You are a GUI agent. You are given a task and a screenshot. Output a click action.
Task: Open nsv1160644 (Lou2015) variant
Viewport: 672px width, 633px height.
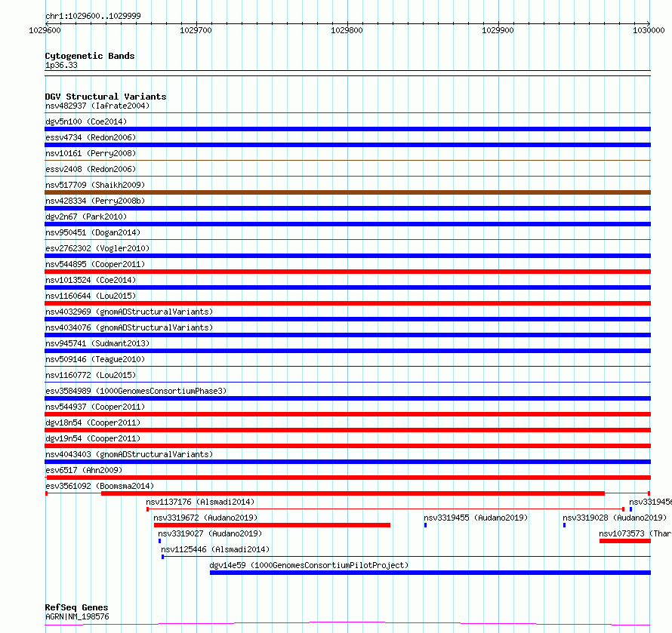click(91, 296)
